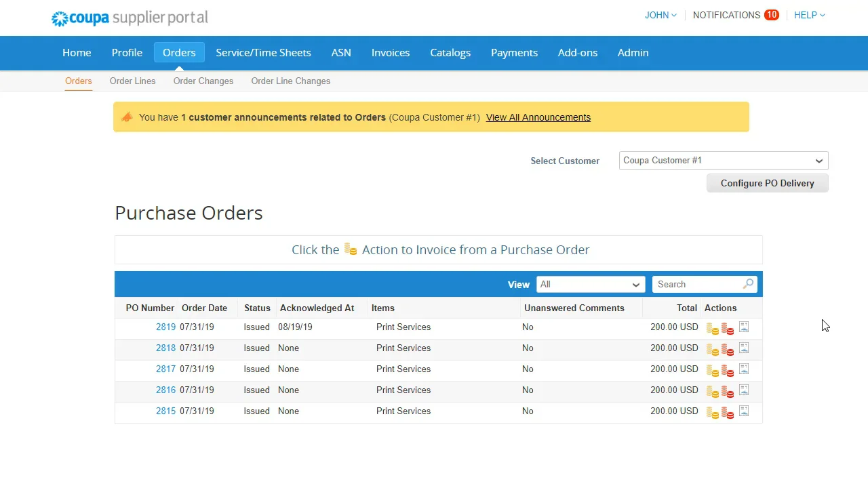
Task: Click the Configure PO Delivery button
Action: point(768,183)
